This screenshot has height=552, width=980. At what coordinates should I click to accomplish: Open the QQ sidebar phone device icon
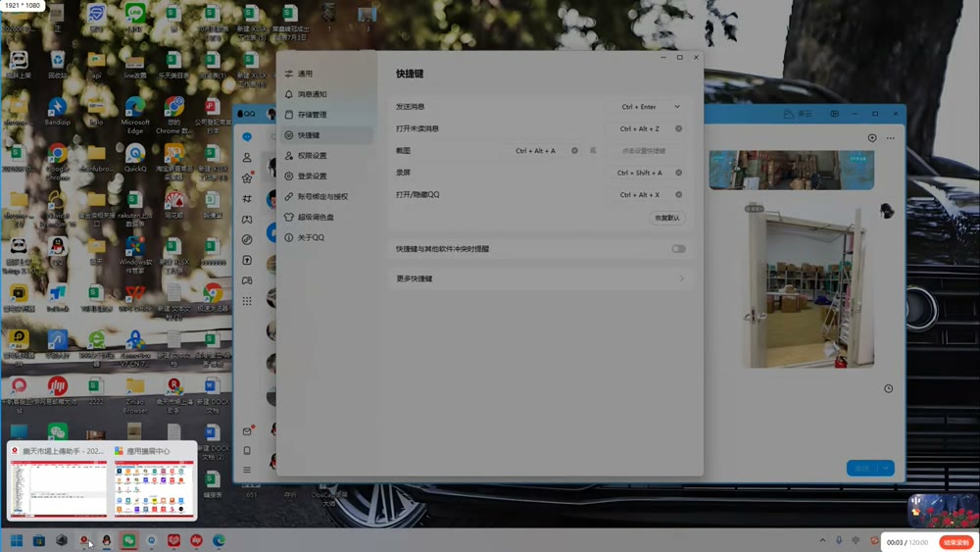pos(247,451)
